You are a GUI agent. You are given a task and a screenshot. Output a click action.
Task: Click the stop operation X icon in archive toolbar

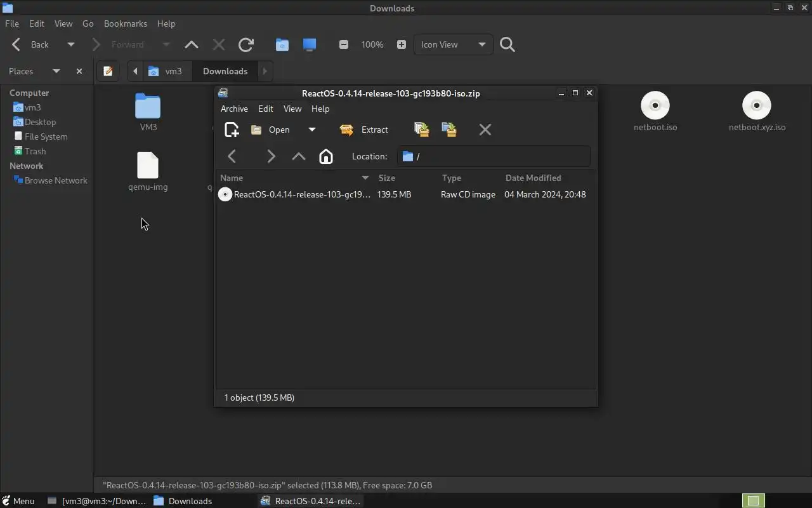pyautogui.click(x=485, y=130)
